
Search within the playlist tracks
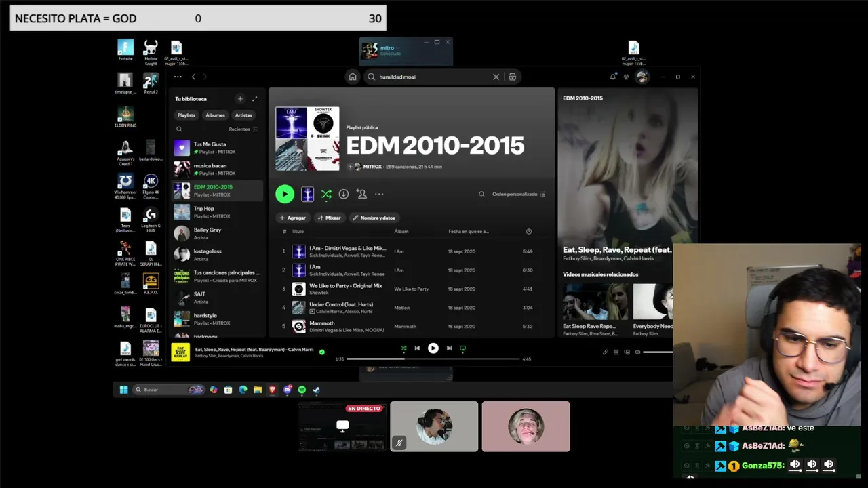(481, 194)
